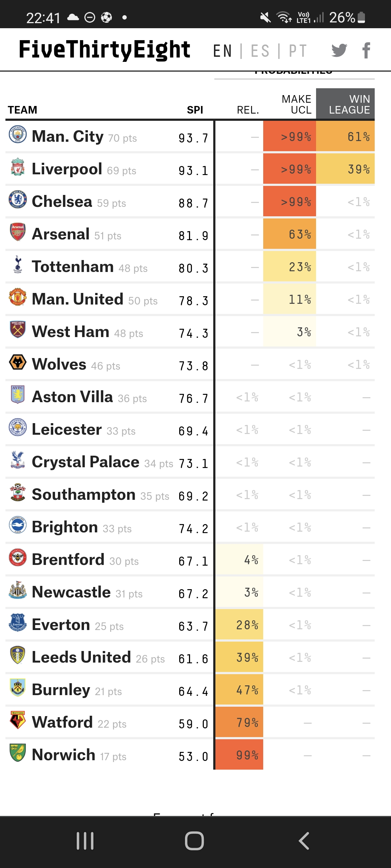Viewport: 391px width, 868px height.
Task: Sort table by REL. column
Action: pyautogui.click(x=248, y=110)
